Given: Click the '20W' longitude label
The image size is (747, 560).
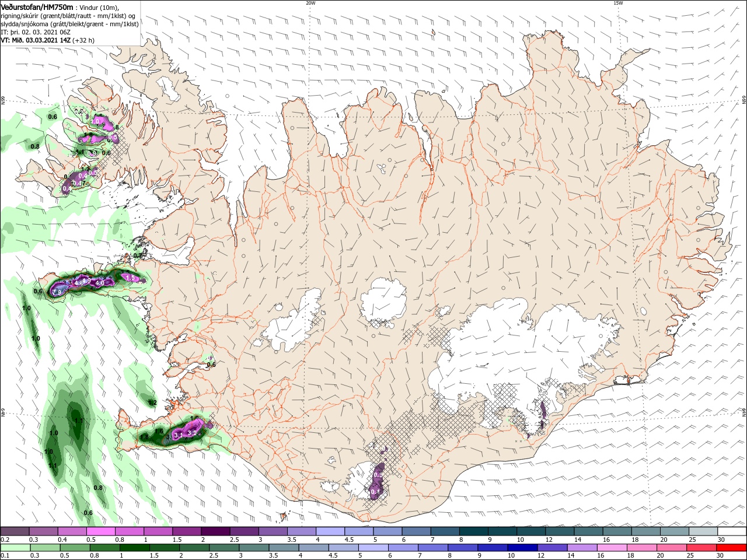Looking at the screenshot, I should pyautogui.click(x=310, y=3).
